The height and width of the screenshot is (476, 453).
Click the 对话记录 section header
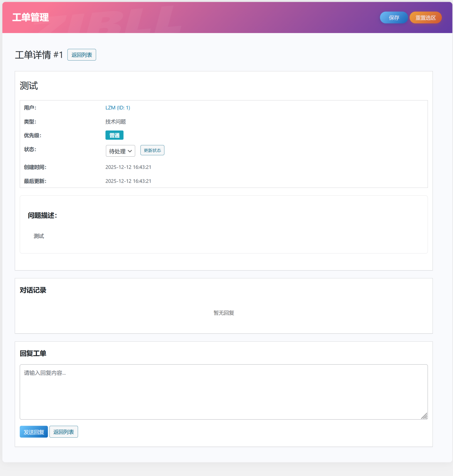click(x=33, y=290)
